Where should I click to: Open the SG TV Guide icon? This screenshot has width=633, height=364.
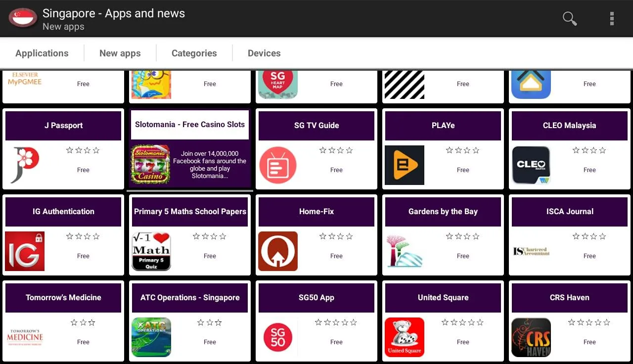pos(278,165)
